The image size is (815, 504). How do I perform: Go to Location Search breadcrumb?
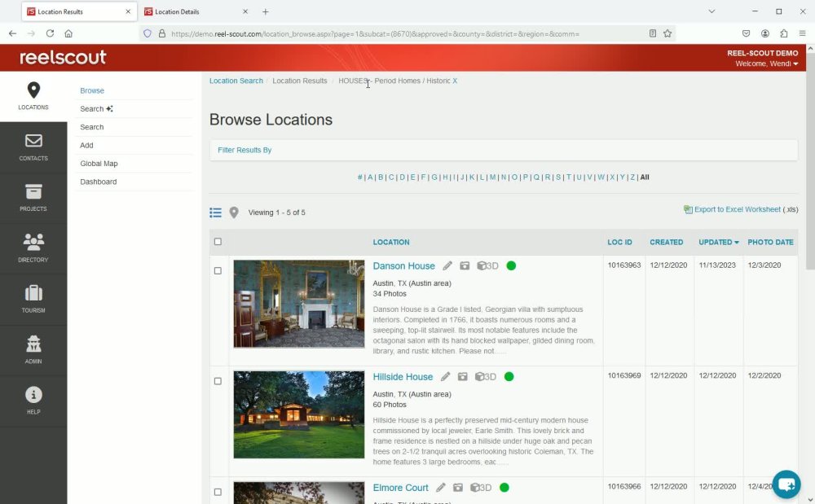click(x=236, y=81)
